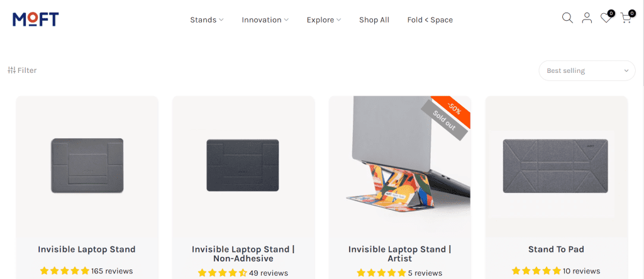The image size is (644, 279).
Task: Open the Invisible Laptop Stand title link
Action: tap(87, 249)
